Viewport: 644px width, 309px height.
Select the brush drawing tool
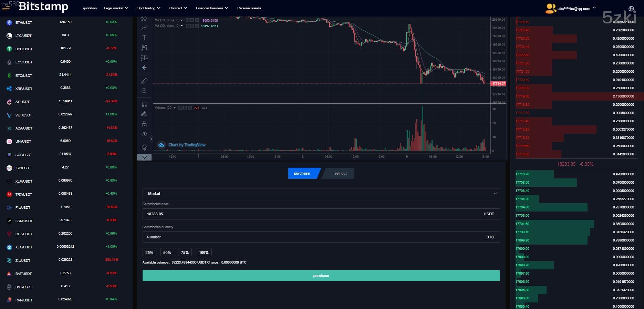pos(144,28)
